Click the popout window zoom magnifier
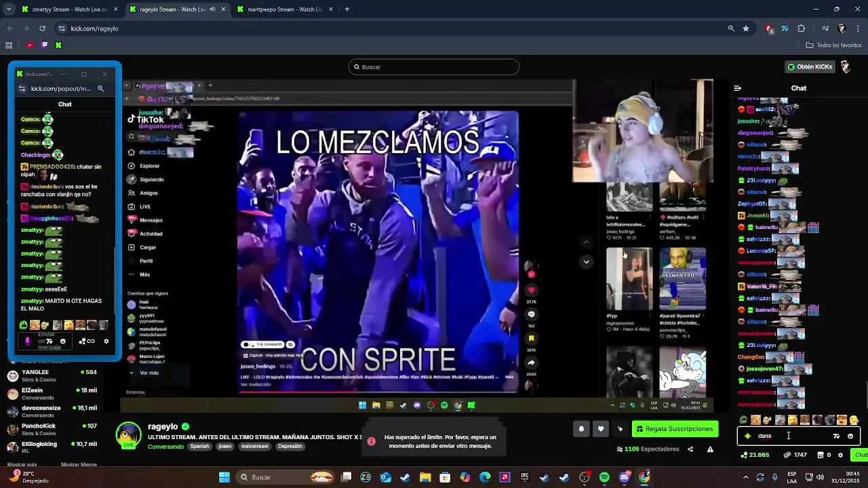This screenshot has height=488, width=868. click(100, 88)
